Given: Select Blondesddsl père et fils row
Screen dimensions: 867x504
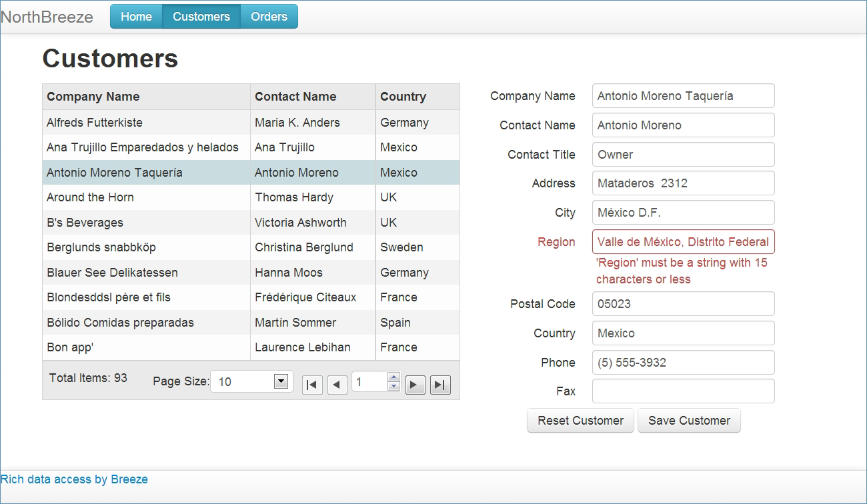Looking at the screenshot, I should pos(251,297).
